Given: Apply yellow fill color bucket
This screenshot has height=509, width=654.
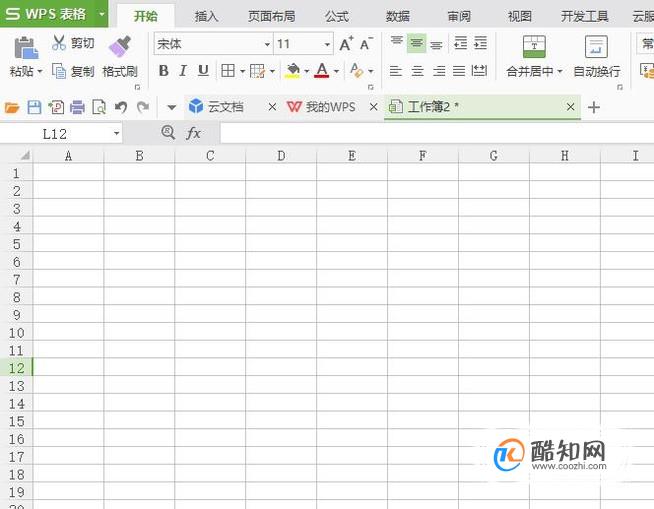Looking at the screenshot, I should pyautogui.click(x=293, y=71).
